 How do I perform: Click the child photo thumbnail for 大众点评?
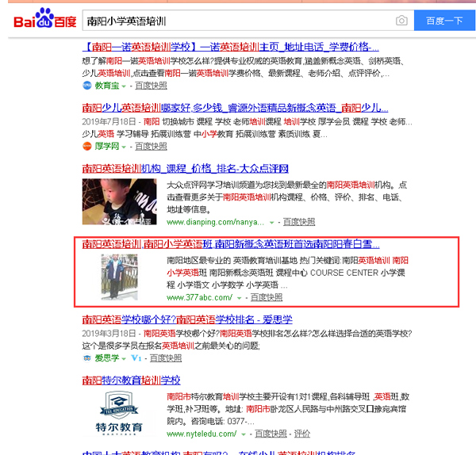tap(119, 201)
